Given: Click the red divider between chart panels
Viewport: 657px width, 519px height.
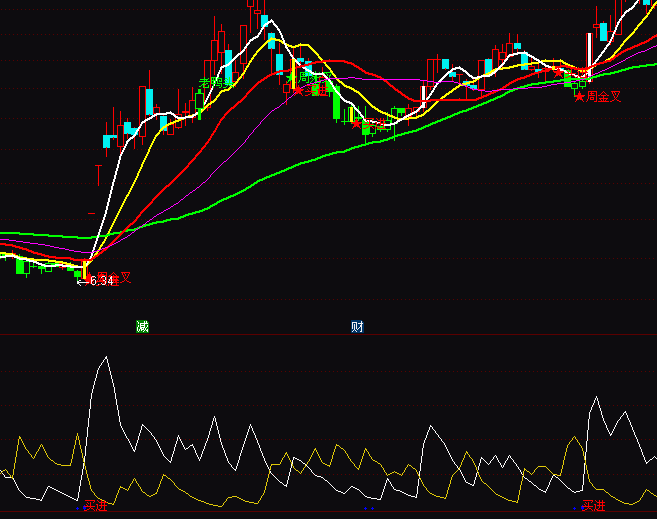Looking at the screenshot, I should coord(328,334).
